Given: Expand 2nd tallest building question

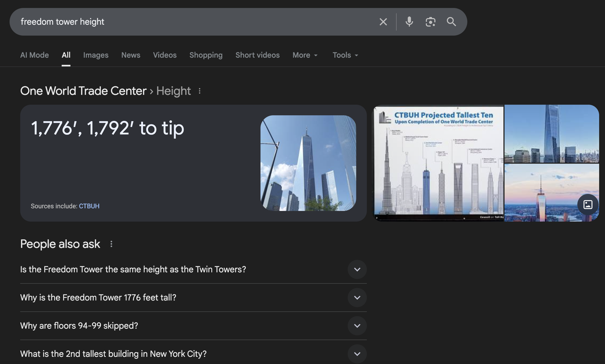Looking at the screenshot, I should 357,354.
